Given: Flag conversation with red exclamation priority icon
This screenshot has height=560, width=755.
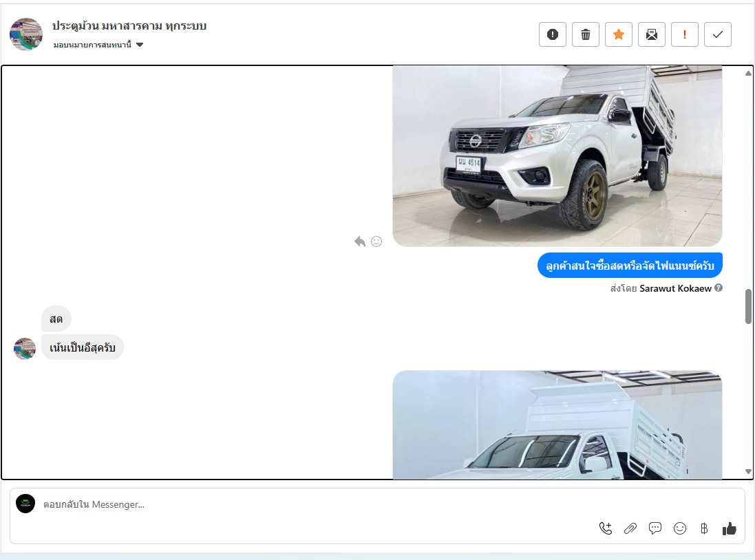Looking at the screenshot, I should pos(685,34).
